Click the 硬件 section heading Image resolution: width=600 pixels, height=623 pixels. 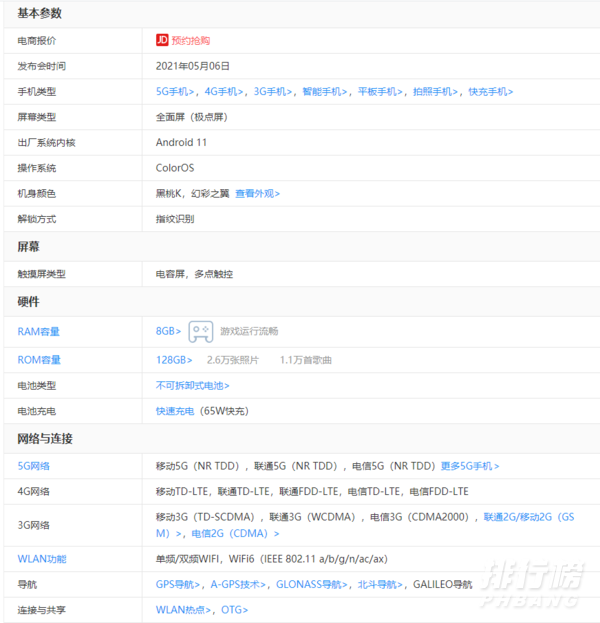[28, 302]
